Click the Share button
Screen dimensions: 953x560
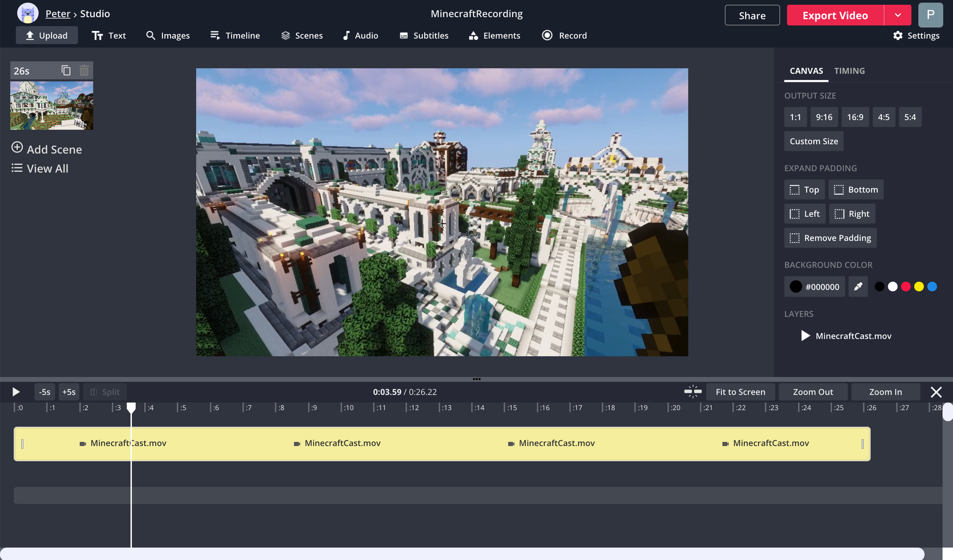752,15
